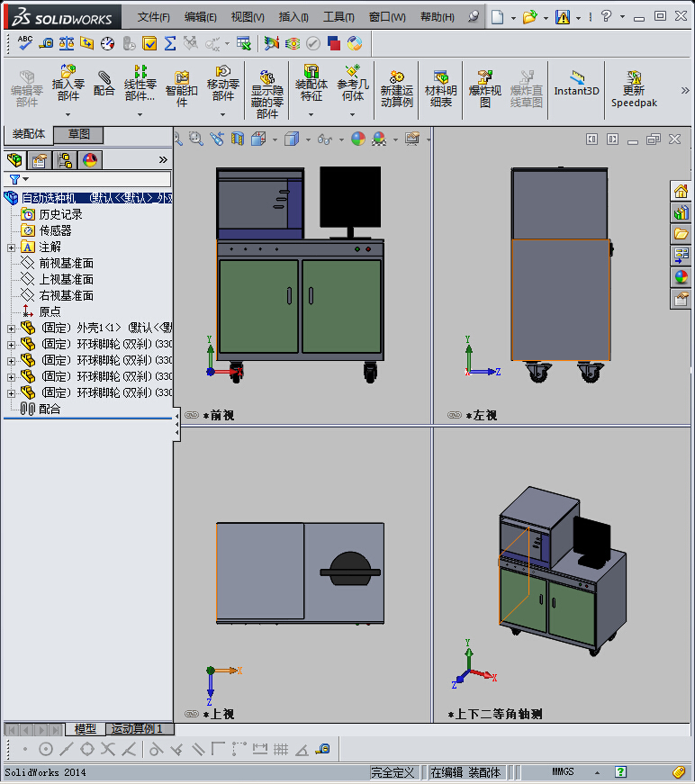Click Move Component (移动零部件)
Screen dimensions: 695x784
(x=223, y=84)
